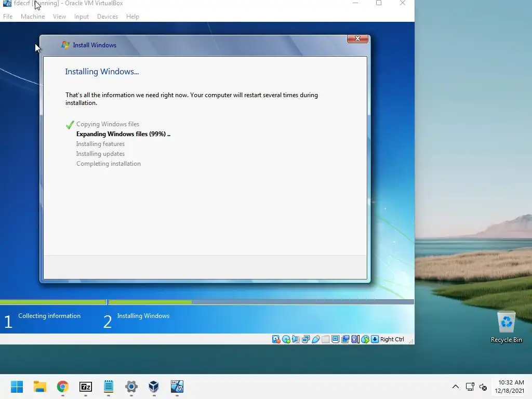Click the Collecting information progress bar
This screenshot has width=532, height=399.
pyautogui.click(x=54, y=302)
